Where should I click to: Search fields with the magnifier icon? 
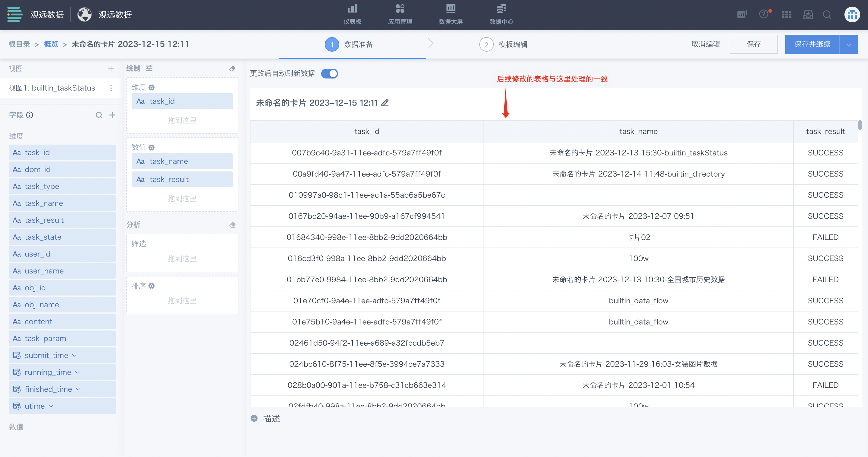click(x=99, y=115)
